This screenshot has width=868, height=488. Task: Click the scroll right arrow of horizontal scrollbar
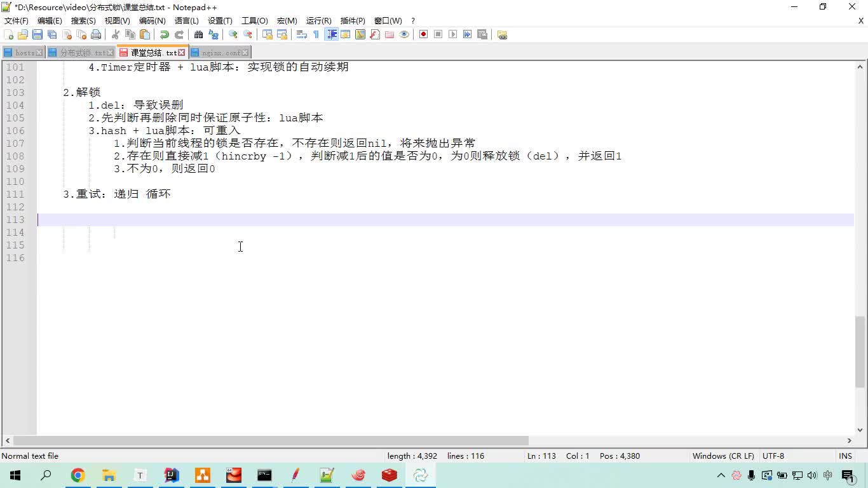849,440
